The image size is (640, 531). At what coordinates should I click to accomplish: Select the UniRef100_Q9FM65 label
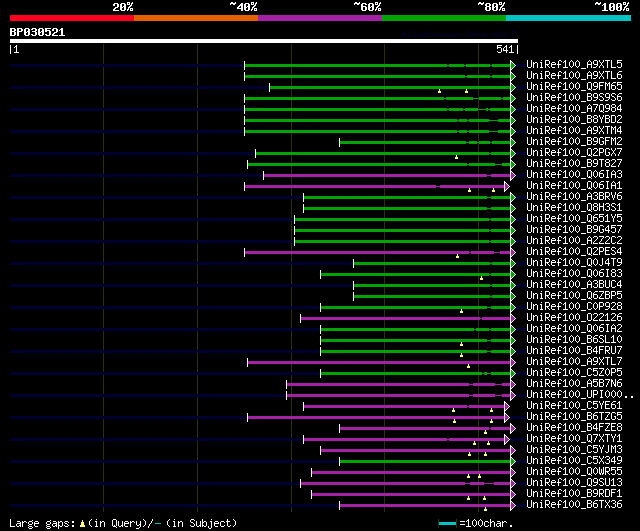point(574,87)
